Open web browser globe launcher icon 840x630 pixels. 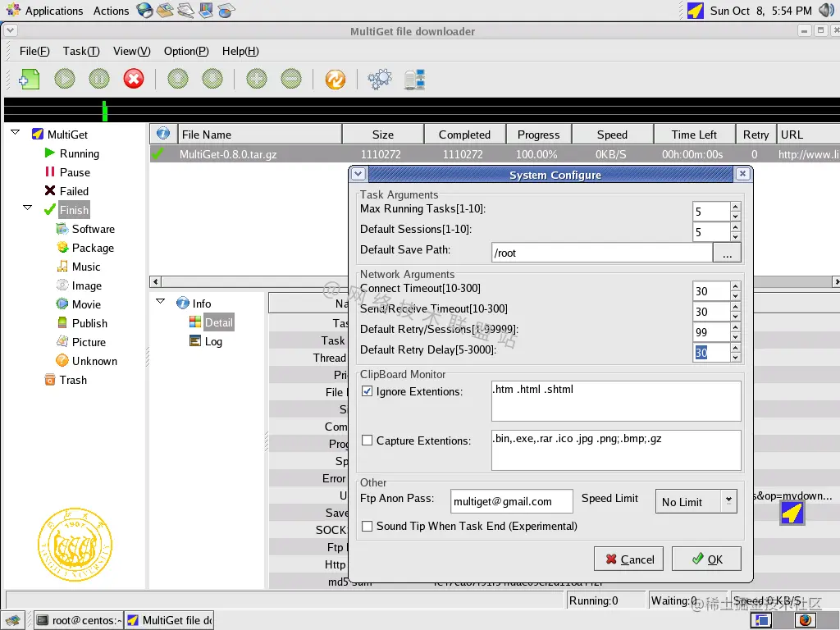click(x=144, y=10)
